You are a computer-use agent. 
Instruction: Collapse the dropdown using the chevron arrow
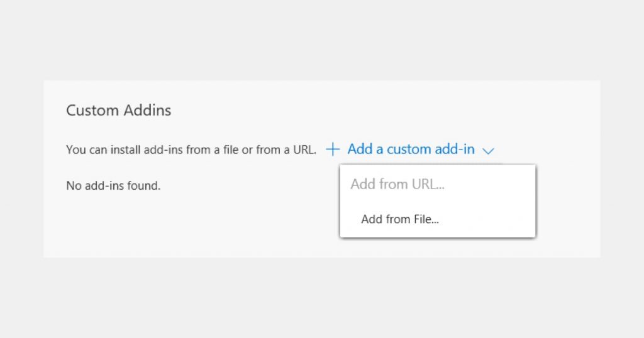489,150
